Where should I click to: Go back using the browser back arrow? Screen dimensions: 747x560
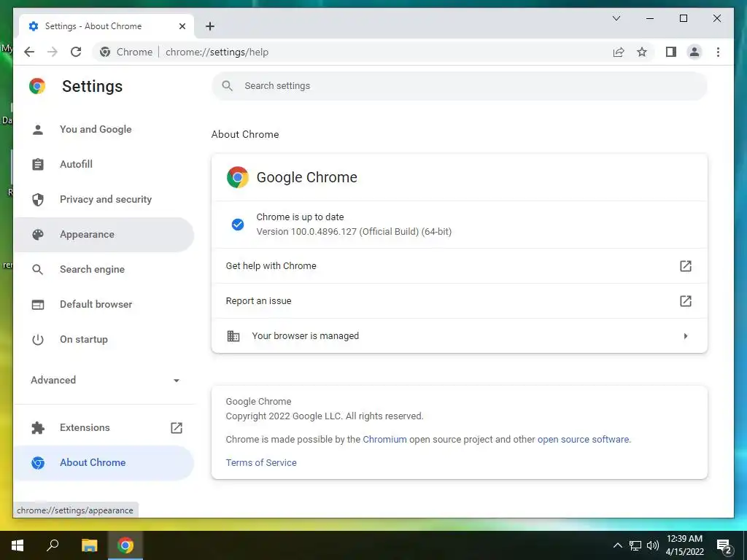pyautogui.click(x=29, y=52)
